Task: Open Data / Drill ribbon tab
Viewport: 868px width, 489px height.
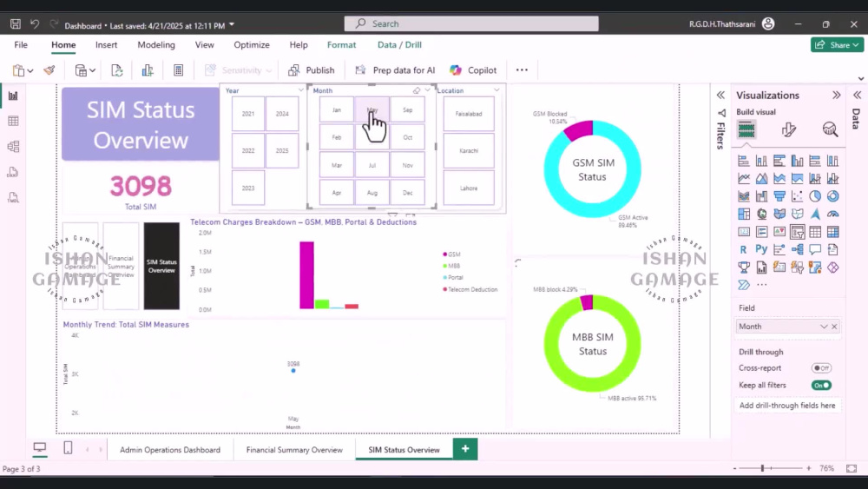Action: [399, 45]
